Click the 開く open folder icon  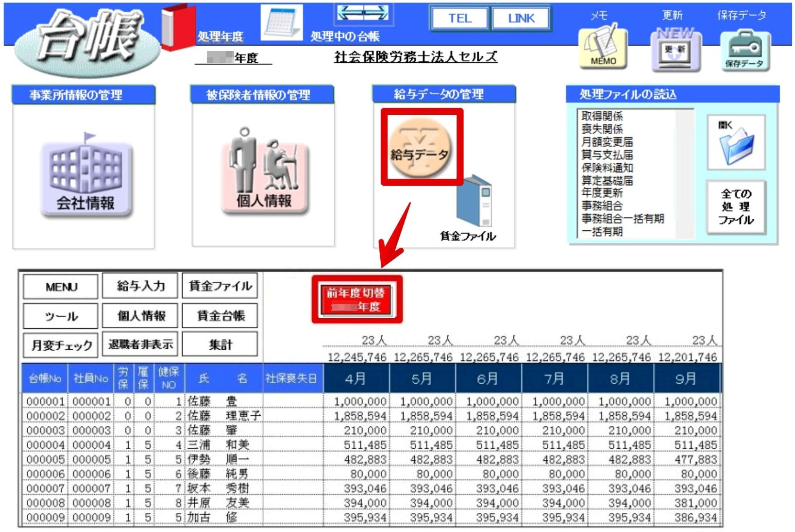pos(736,143)
